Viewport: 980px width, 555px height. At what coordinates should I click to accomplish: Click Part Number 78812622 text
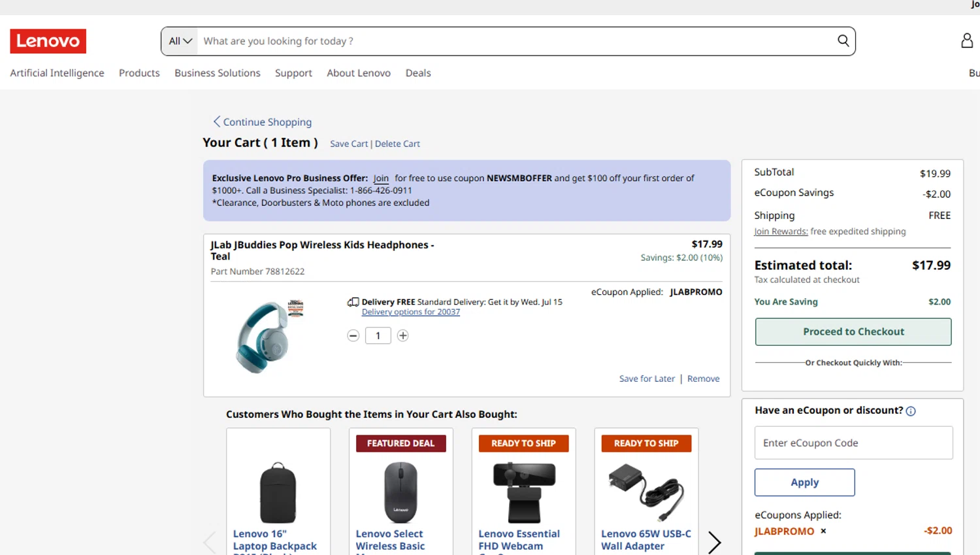point(257,271)
